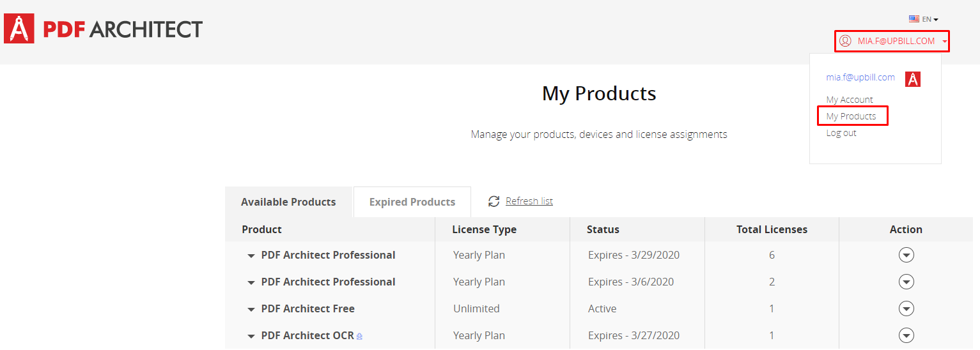Click the Refresh list link
980x350 pixels.
click(529, 201)
